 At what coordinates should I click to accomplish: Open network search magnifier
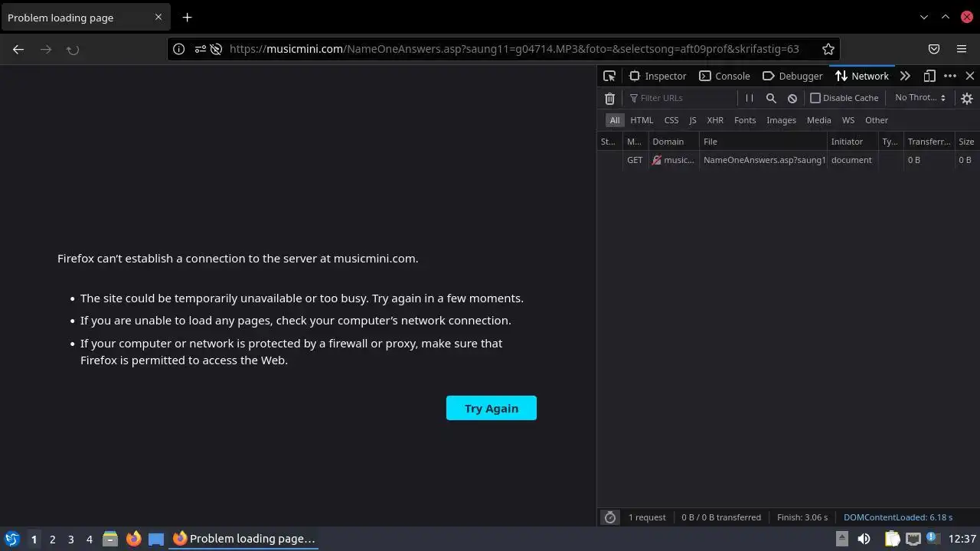[x=771, y=98]
